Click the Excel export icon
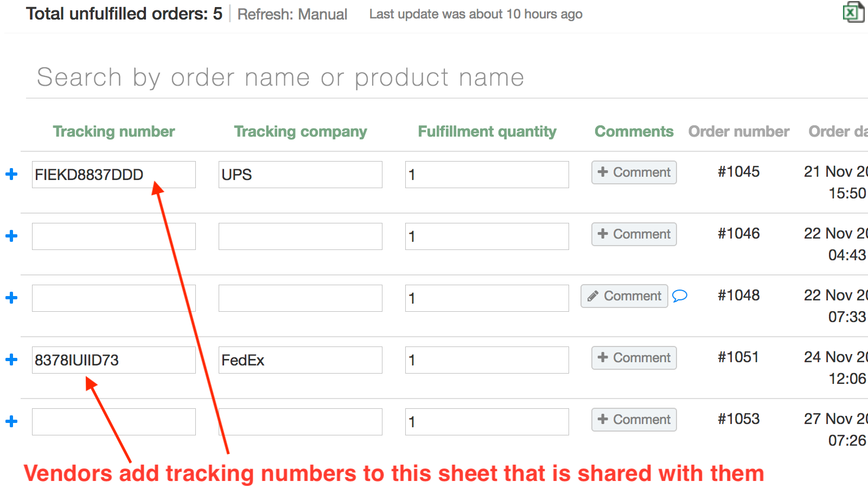The width and height of the screenshot is (868, 488). (x=853, y=12)
